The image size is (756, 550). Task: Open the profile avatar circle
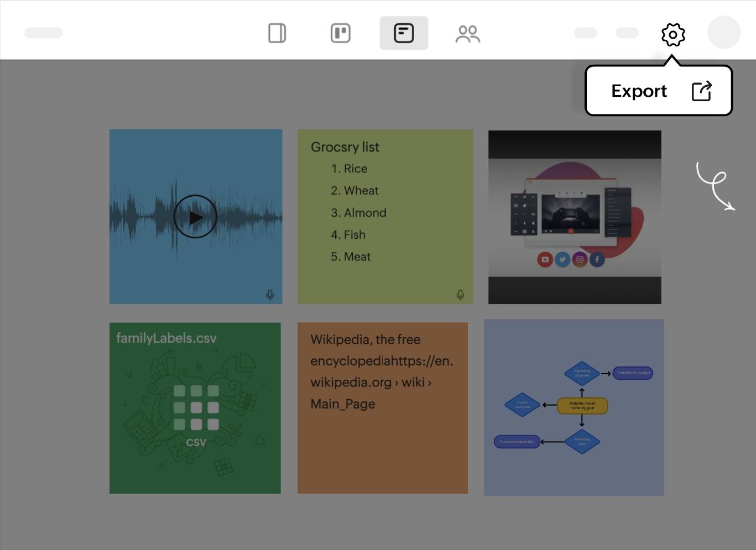click(x=723, y=33)
